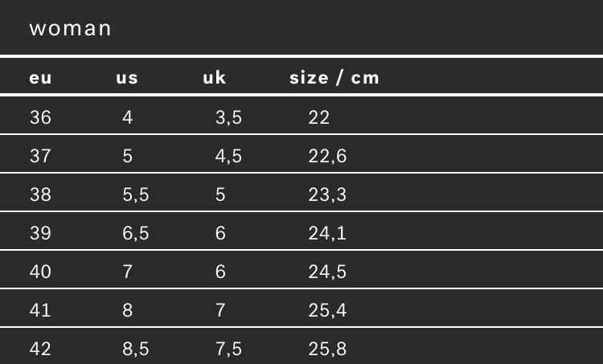The height and width of the screenshot is (364, 603).
Task: Click the 24,1 cm size value
Action: (327, 233)
